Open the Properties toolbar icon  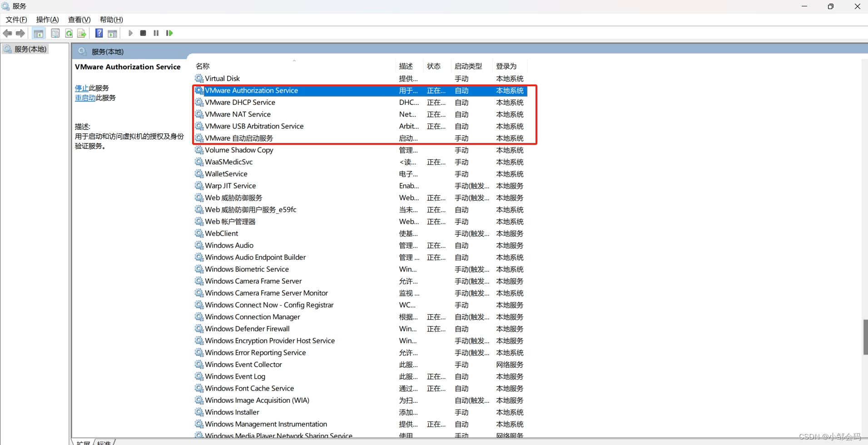point(55,33)
